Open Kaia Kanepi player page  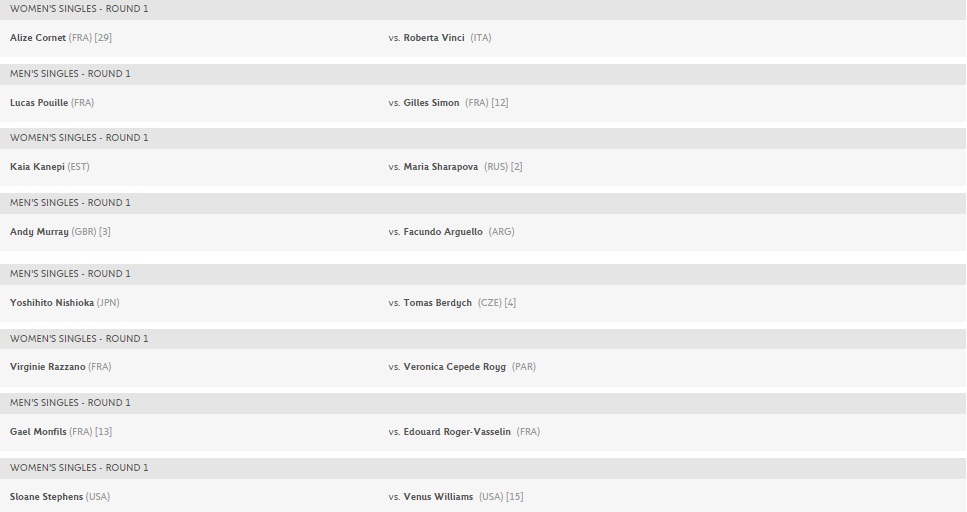pos(37,167)
